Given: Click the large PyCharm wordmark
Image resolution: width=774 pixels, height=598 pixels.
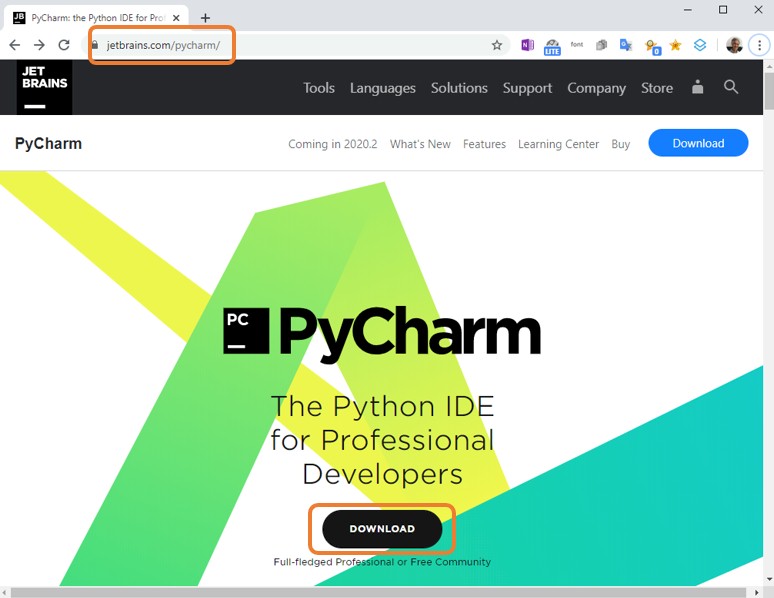Looking at the screenshot, I should tap(410, 334).
